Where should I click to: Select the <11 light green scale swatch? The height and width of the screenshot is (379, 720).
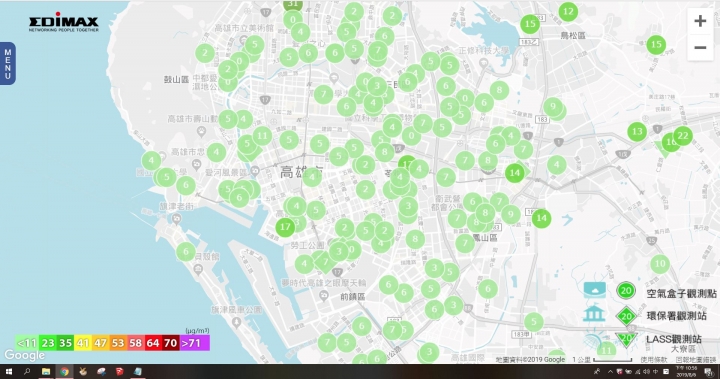pos(27,343)
